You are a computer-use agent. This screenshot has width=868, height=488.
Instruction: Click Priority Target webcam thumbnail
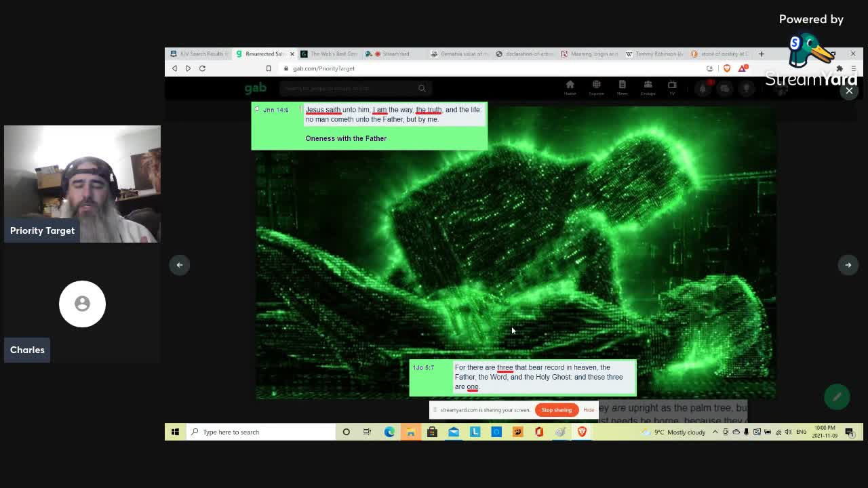coord(82,184)
